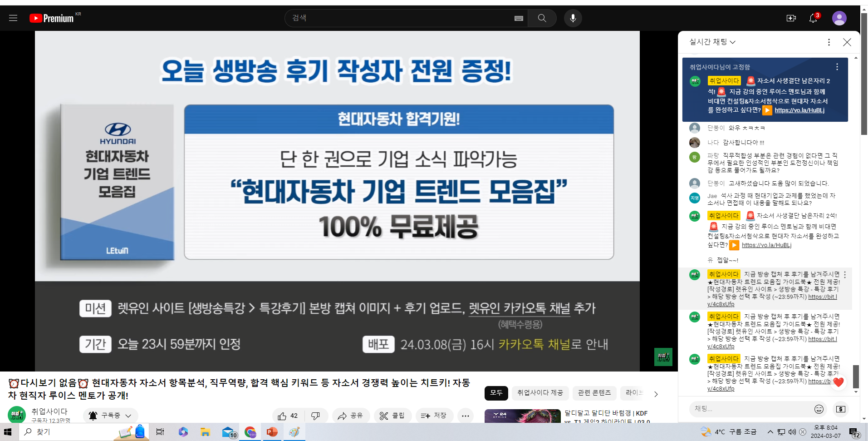868x441 pixels.
Task: Save video with 저장 button
Action: click(434, 416)
